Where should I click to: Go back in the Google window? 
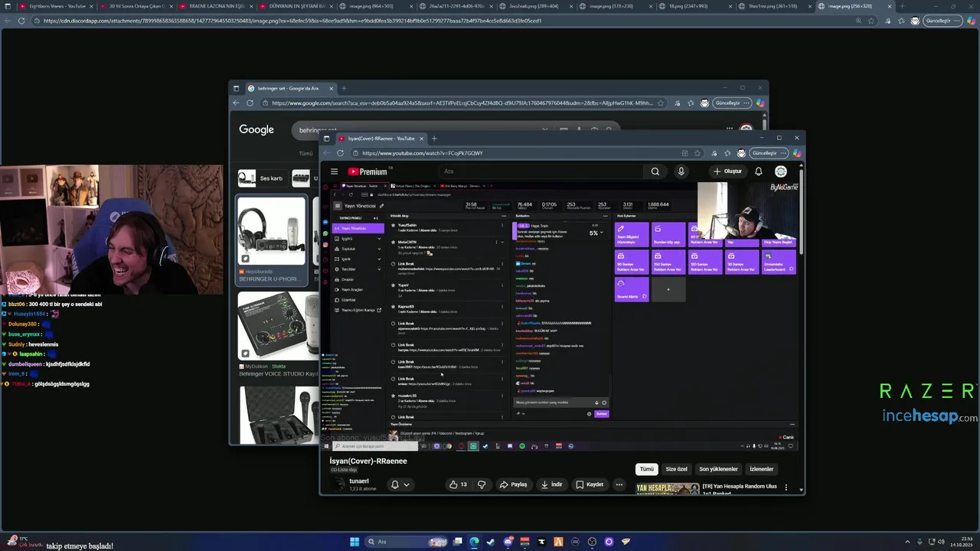(236, 103)
